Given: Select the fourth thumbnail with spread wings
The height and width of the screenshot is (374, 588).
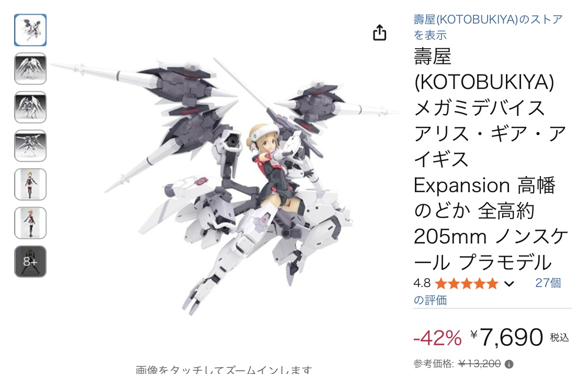Looking at the screenshot, I should [30, 146].
